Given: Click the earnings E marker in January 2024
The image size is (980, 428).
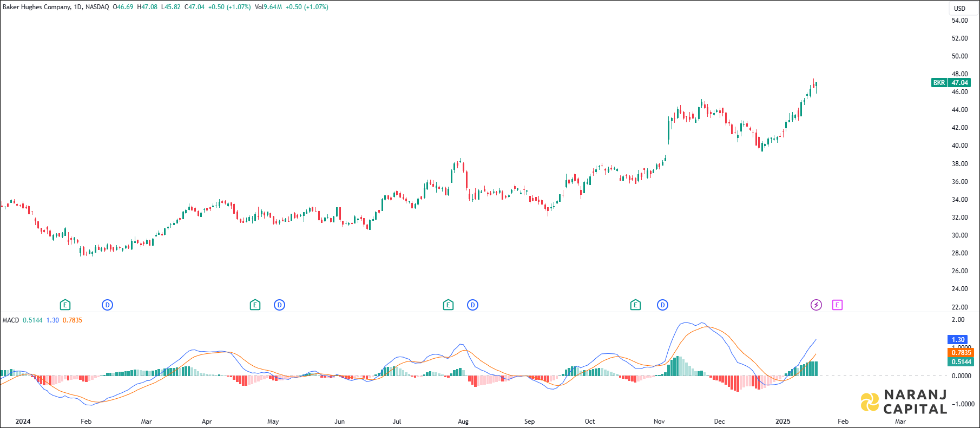Looking at the screenshot, I should click(65, 305).
